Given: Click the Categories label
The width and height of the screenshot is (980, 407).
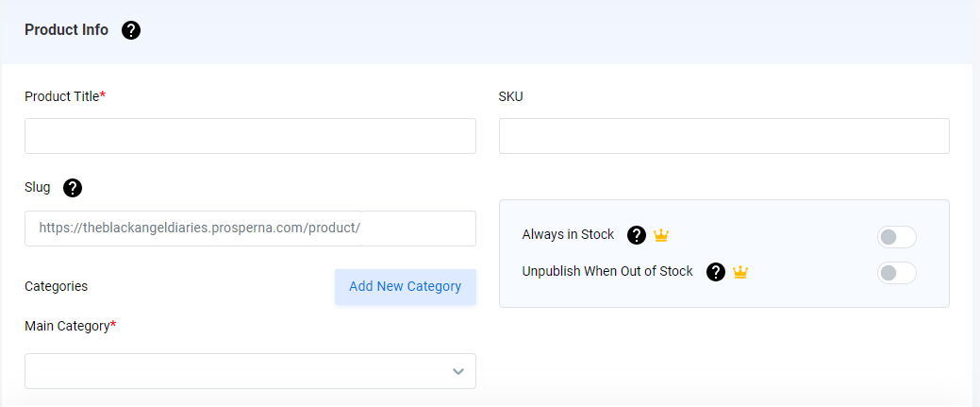Looking at the screenshot, I should (57, 287).
